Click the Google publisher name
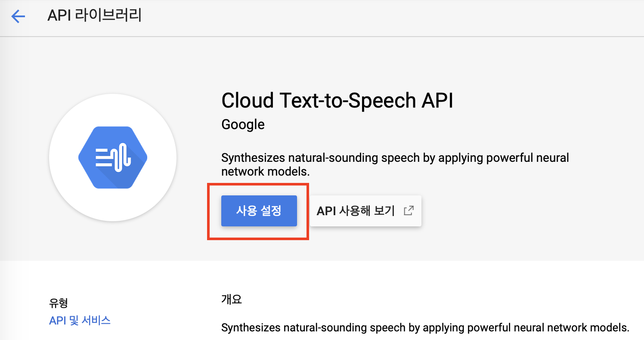The height and width of the screenshot is (340, 644). [x=243, y=125]
